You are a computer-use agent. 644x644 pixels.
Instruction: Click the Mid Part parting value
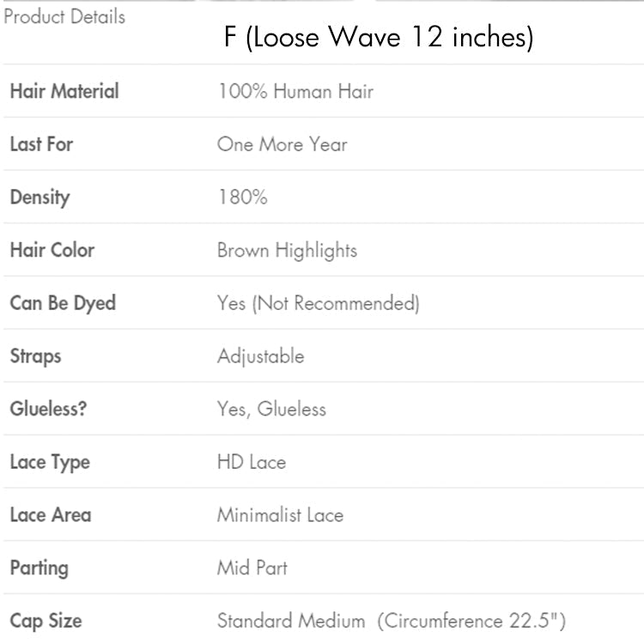[x=252, y=568]
